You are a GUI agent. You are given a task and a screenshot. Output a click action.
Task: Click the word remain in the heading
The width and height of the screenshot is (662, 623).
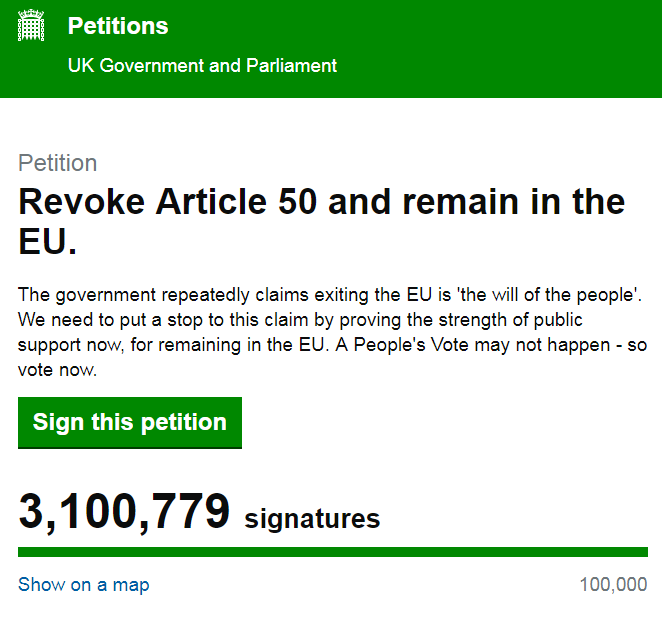click(461, 201)
